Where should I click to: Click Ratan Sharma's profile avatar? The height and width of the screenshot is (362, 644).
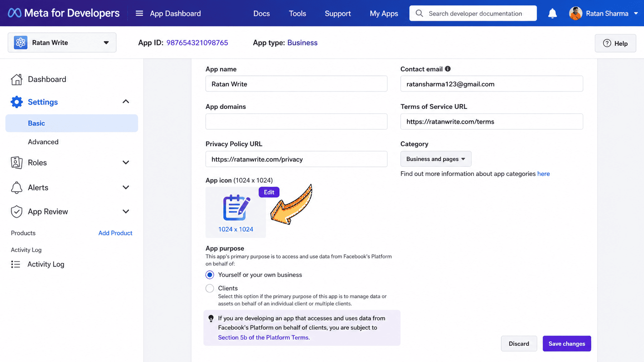point(575,13)
